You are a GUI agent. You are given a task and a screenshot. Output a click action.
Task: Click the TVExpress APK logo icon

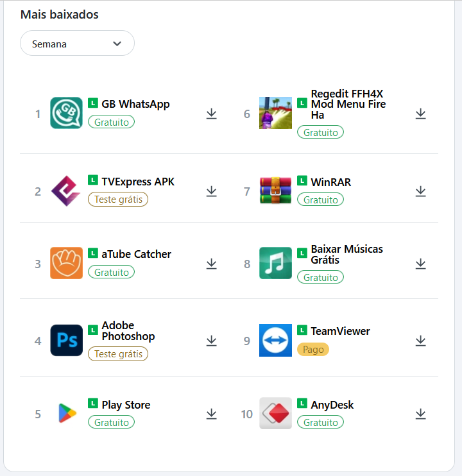click(66, 191)
